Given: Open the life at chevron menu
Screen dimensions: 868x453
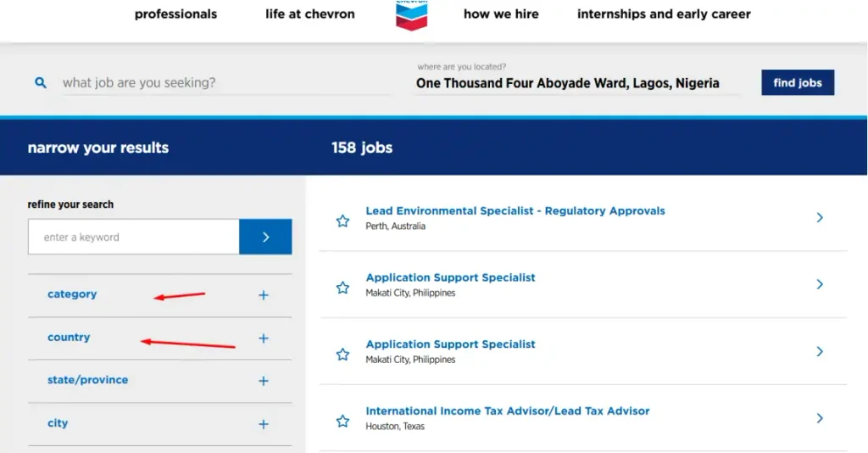Looking at the screenshot, I should 310,14.
